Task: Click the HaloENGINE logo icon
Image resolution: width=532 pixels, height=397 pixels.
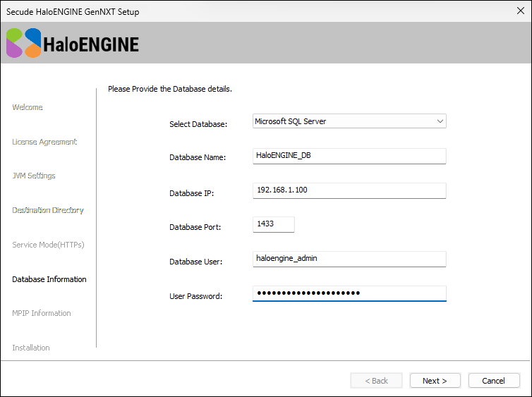Action: coord(24,43)
